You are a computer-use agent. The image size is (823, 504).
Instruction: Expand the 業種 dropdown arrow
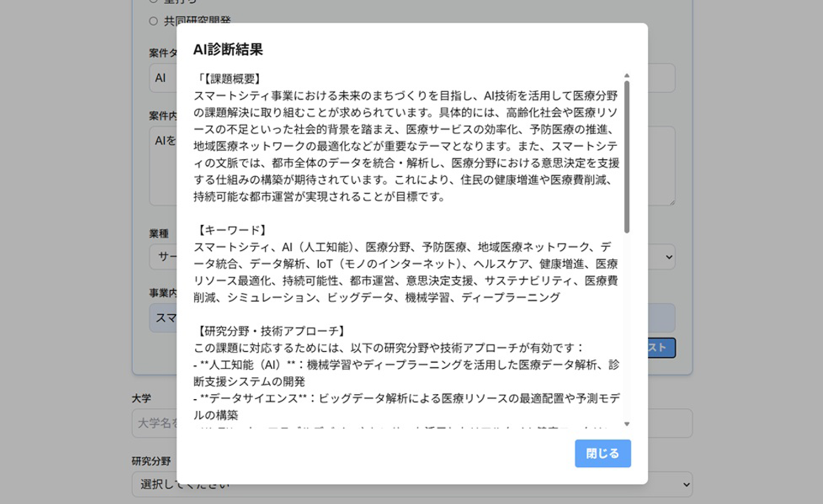tap(669, 257)
